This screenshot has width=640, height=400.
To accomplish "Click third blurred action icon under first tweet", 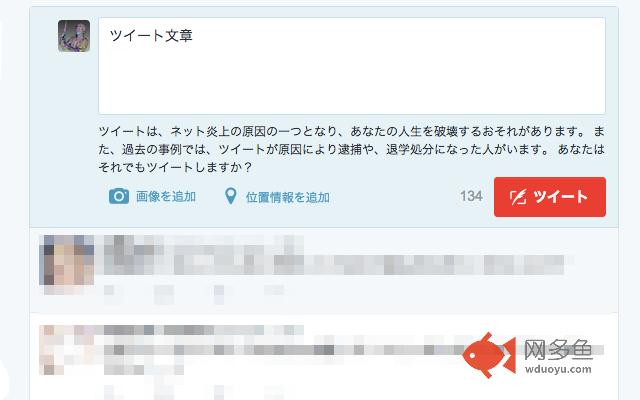I will [x=219, y=294].
